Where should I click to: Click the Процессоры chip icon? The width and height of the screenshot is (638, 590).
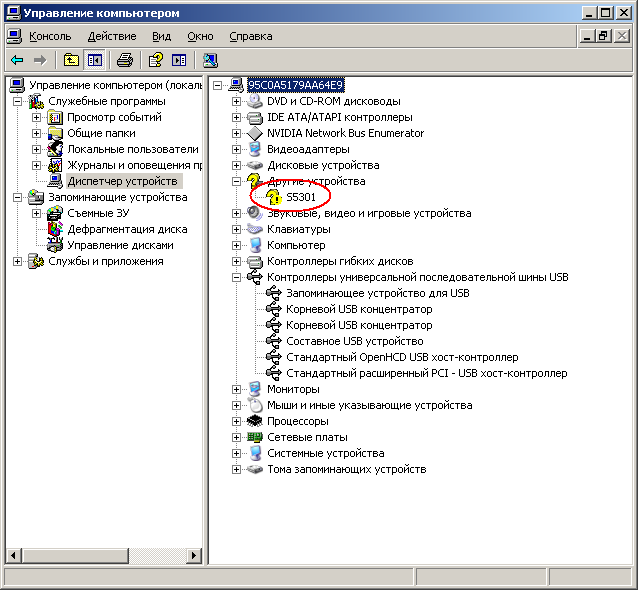pyautogui.click(x=255, y=421)
